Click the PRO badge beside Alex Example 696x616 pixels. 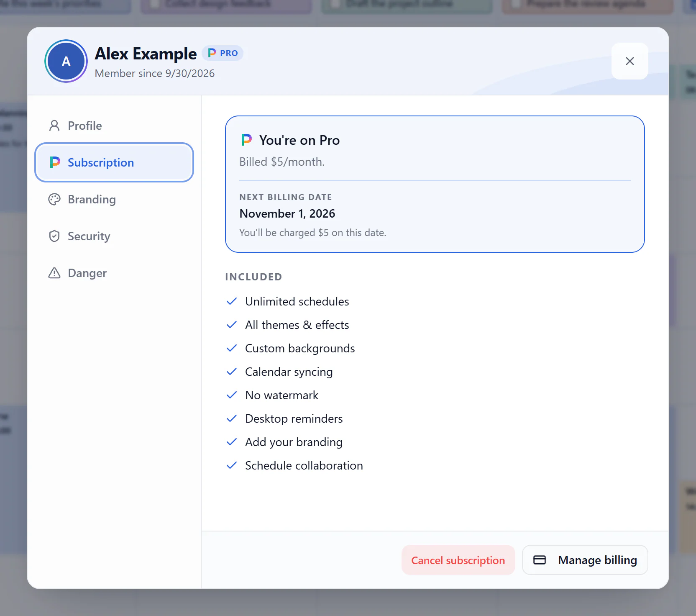coord(223,53)
